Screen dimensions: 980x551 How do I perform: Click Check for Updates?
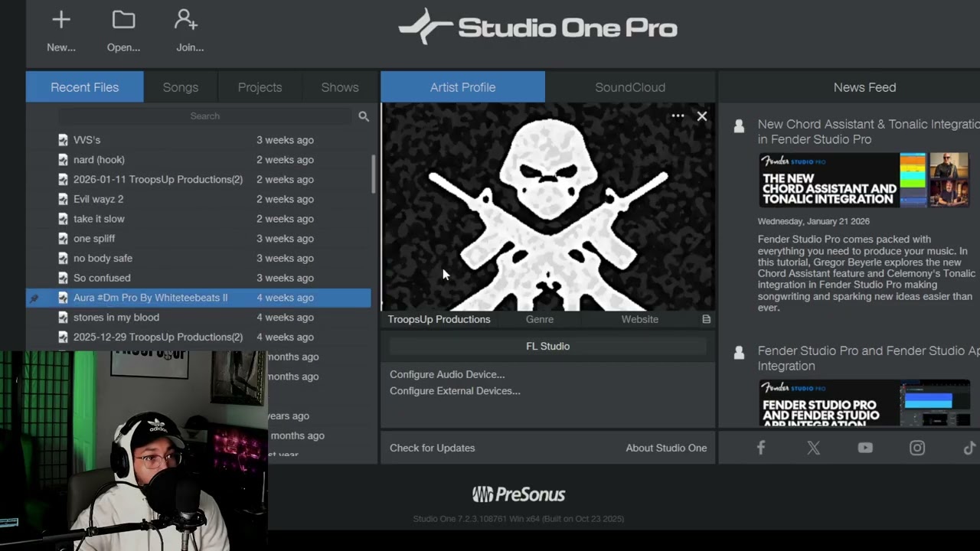click(x=432, y=448)
